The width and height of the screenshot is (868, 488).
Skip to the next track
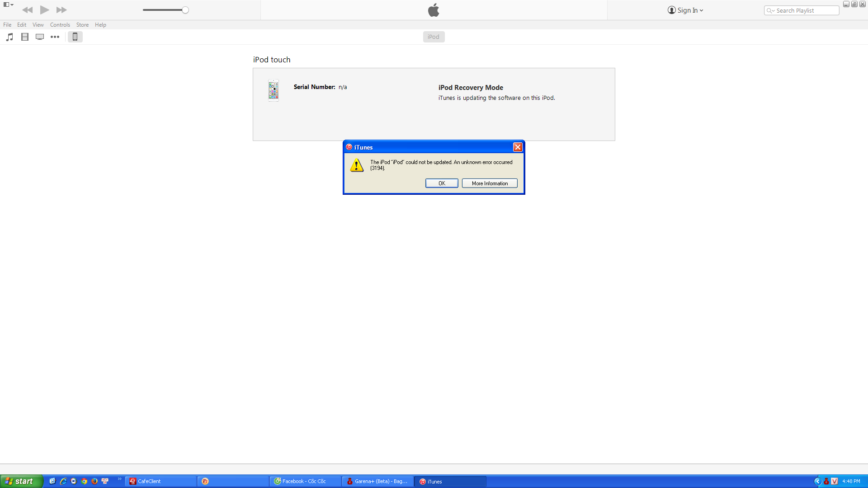coord(61,10)
